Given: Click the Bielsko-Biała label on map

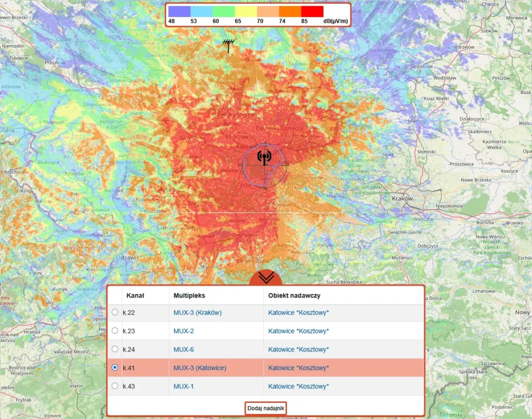Looking at the screenshot, I should click(252, 261).
